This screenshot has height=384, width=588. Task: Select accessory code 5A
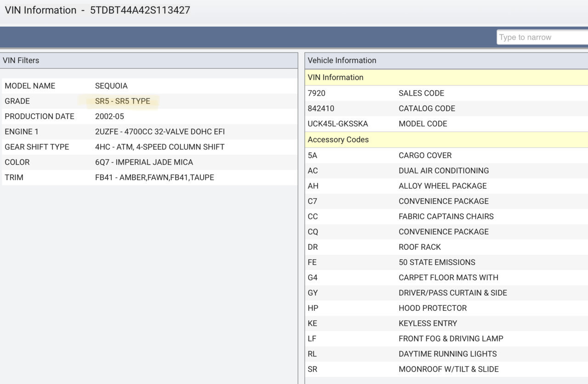[313, 155]
